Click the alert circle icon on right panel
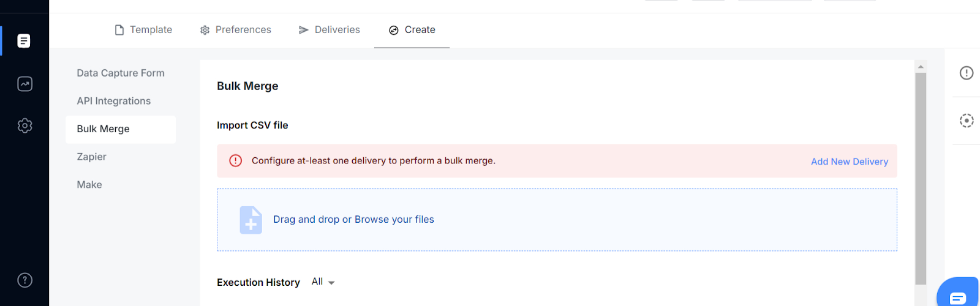 point(967,73)
